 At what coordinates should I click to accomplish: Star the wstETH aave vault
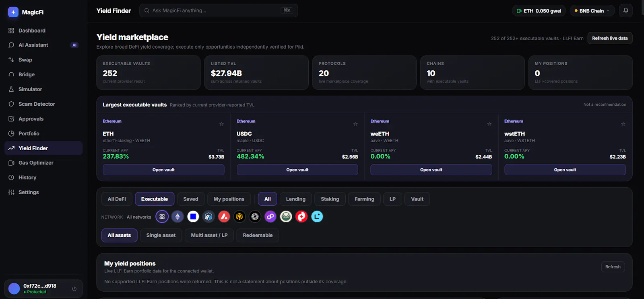[x=623, y=124]
